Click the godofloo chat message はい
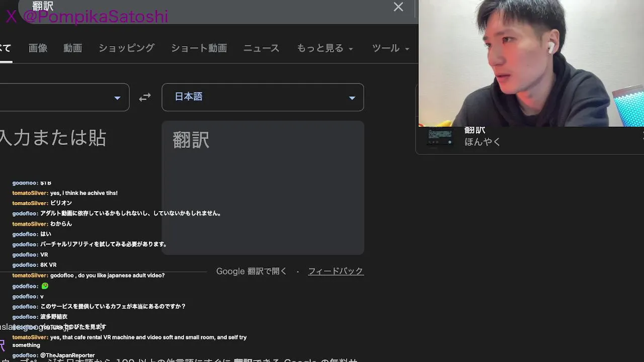 (x=46, y=234)
